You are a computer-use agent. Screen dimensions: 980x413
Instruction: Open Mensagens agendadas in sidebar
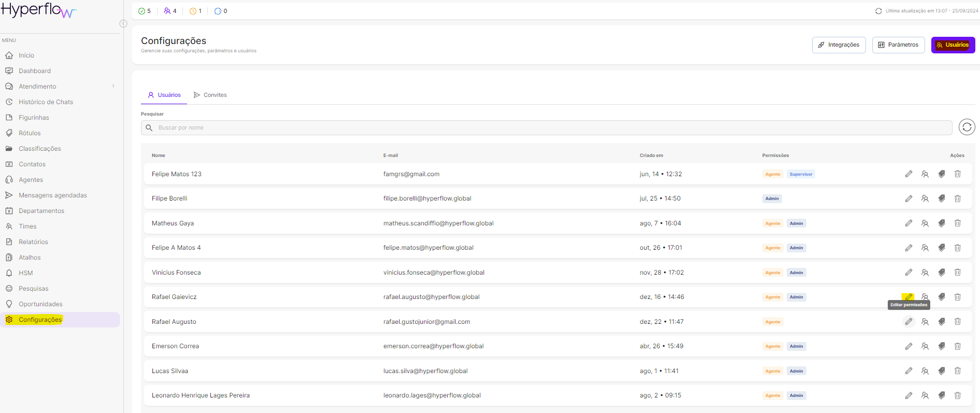click(52, 195)
